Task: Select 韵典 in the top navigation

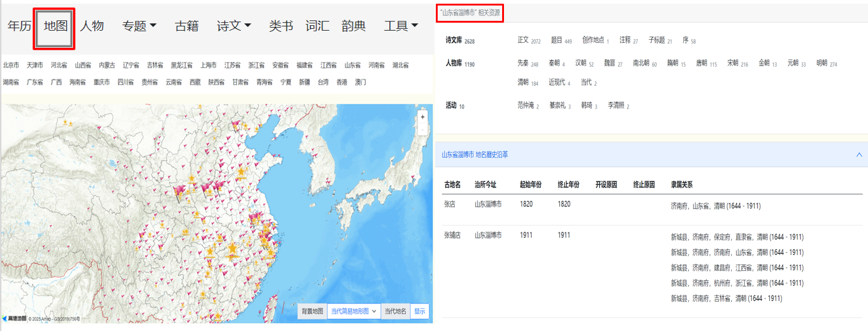Action: click(354, 26)
